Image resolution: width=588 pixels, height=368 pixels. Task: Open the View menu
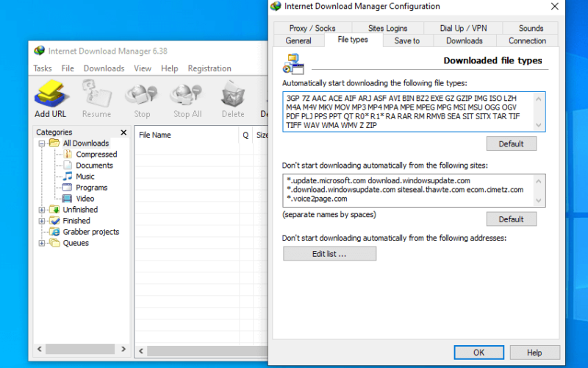(x=143, y=68)
